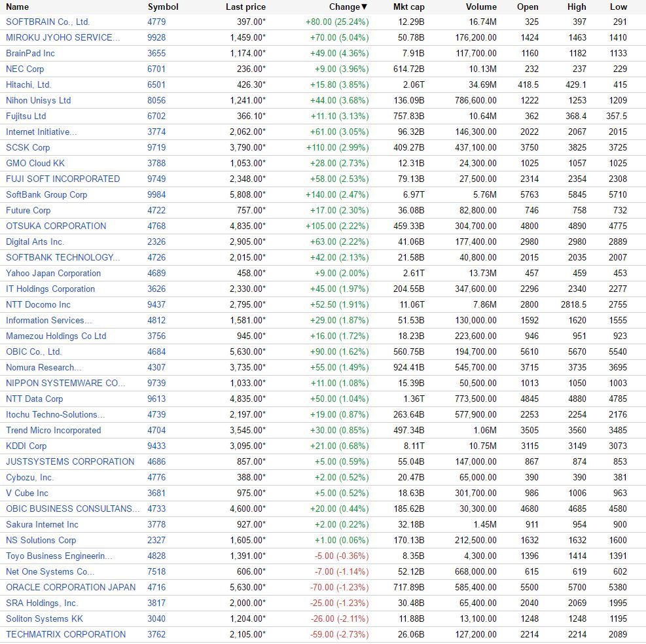This screenshot has height=644, width=646.
Task: Select the +80.00 (25.24%) change value
Action: click(337, 22)
